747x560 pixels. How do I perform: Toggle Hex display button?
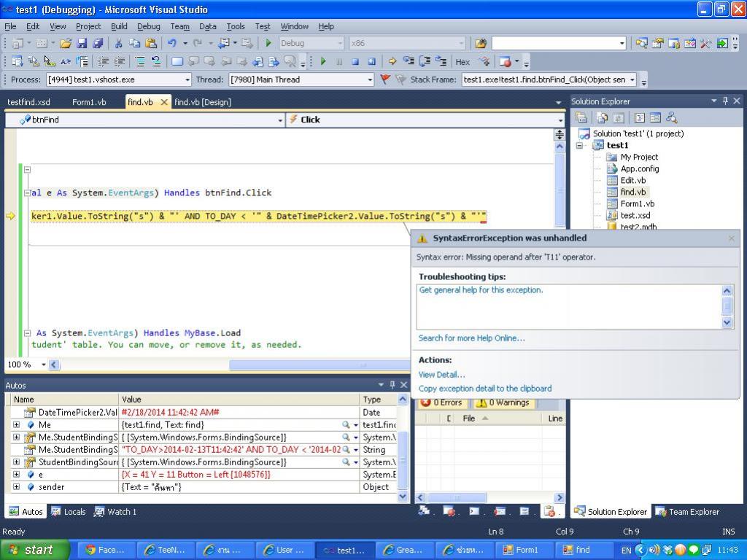pos(462,62)
